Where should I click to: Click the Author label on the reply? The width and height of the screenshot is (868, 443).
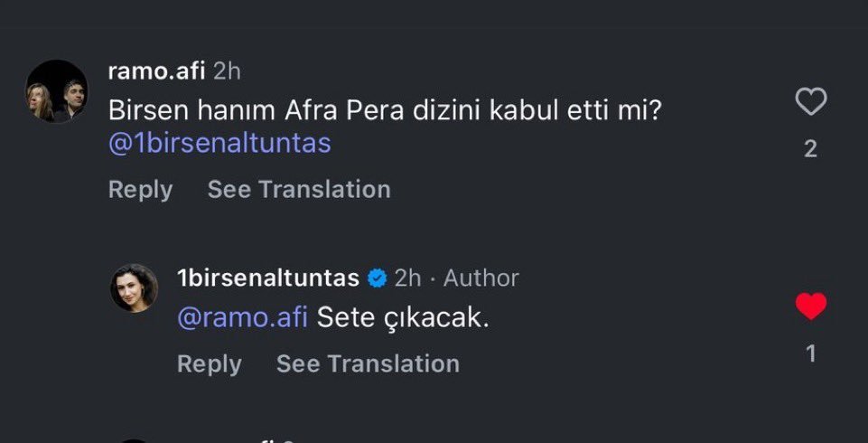tap(481, 278)
